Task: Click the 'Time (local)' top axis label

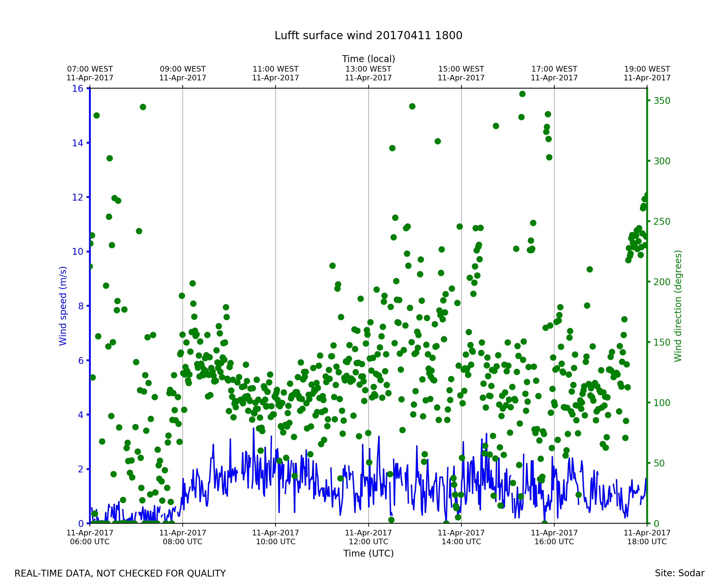Action: point(368,59)
